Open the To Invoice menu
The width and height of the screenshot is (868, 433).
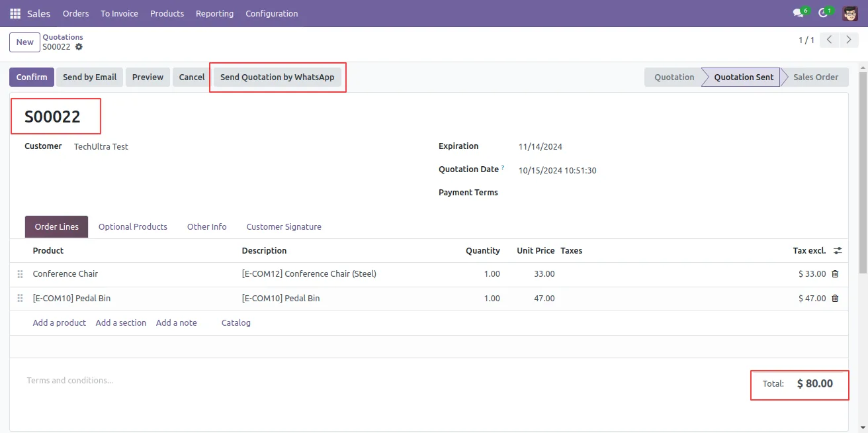pyautogui.click(x=119, y=13)
